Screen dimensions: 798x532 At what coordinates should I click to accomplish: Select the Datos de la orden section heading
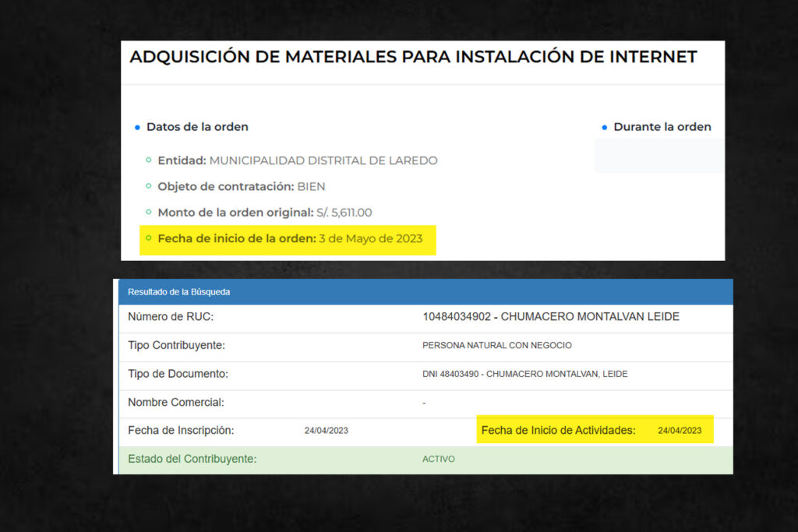coord(197,127)
